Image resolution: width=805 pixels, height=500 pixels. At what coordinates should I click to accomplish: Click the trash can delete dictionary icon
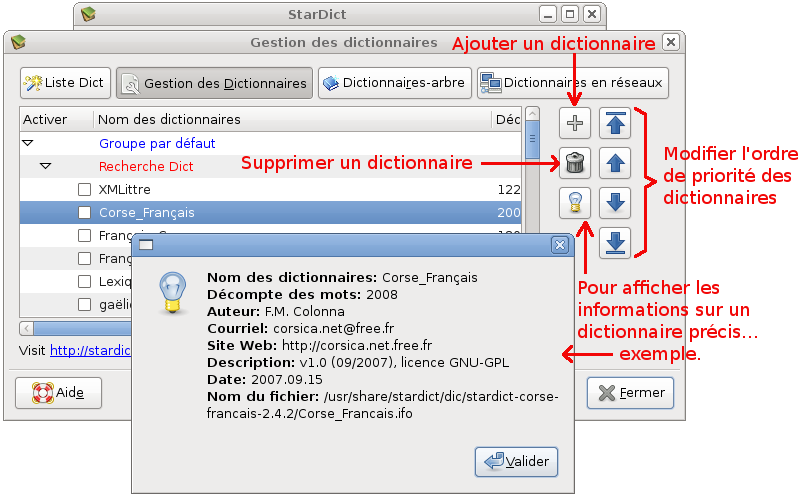[x=574, y=163]
